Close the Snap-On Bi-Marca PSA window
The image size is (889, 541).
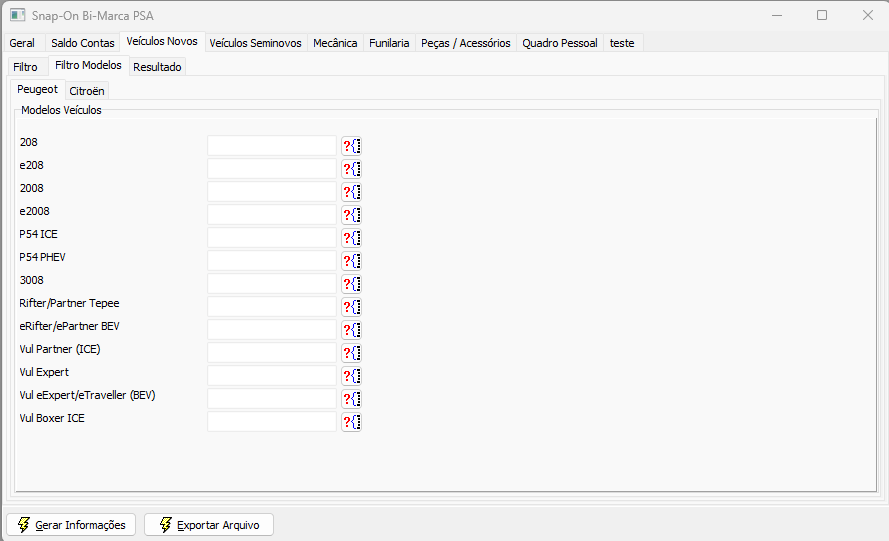(867, 15)
